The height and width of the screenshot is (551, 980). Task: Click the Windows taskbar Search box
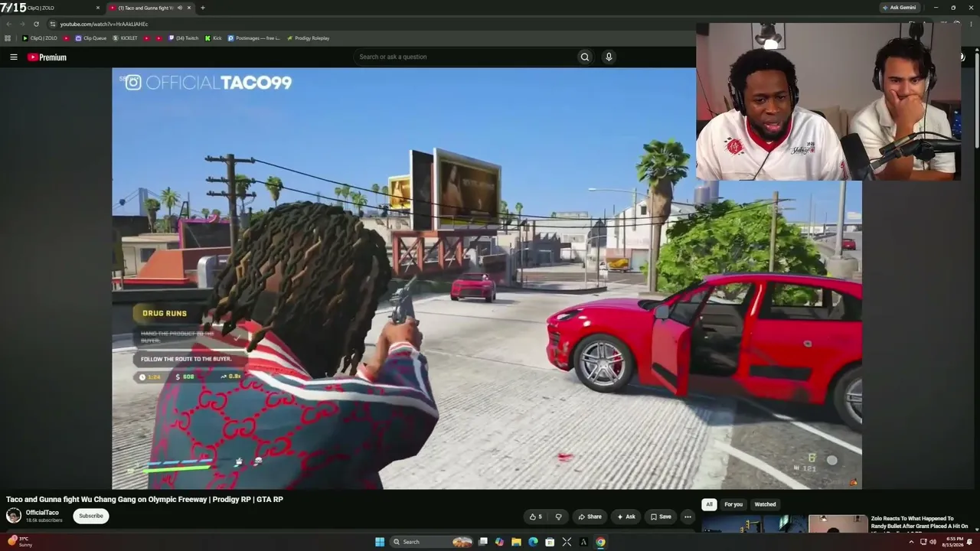pos(433,542)
